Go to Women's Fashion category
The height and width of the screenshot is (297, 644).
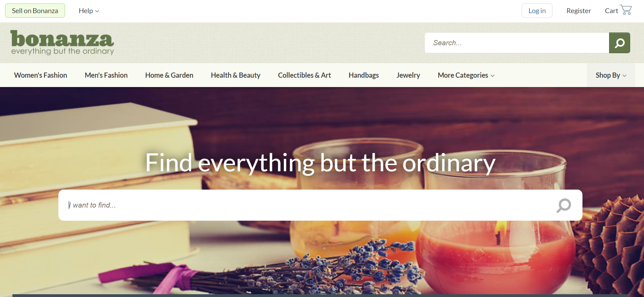tap(40, 75)
